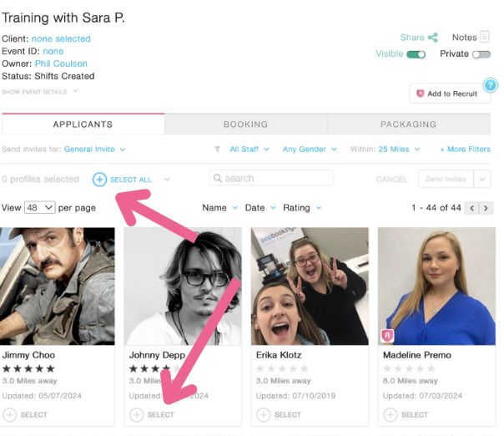Click the Share icon
Image resolution: width=504 pixels, height=436 pixels.
433,38
